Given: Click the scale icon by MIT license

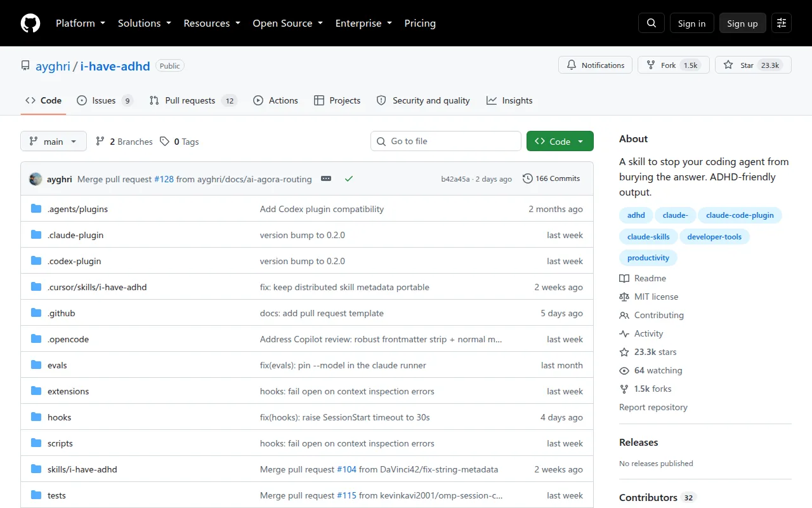Looking at the screenshot, I should (x=624, y=297).
